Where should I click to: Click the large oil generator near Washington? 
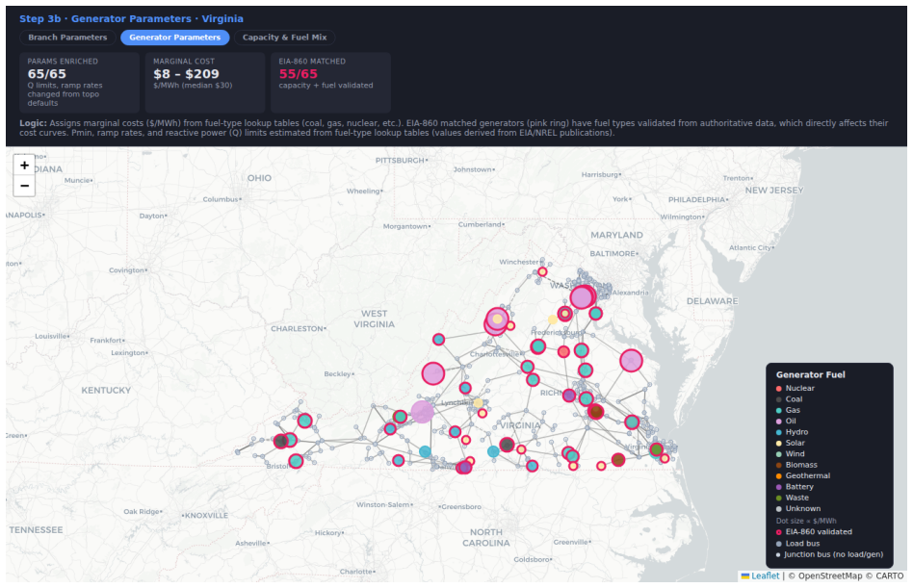(581, 297)
